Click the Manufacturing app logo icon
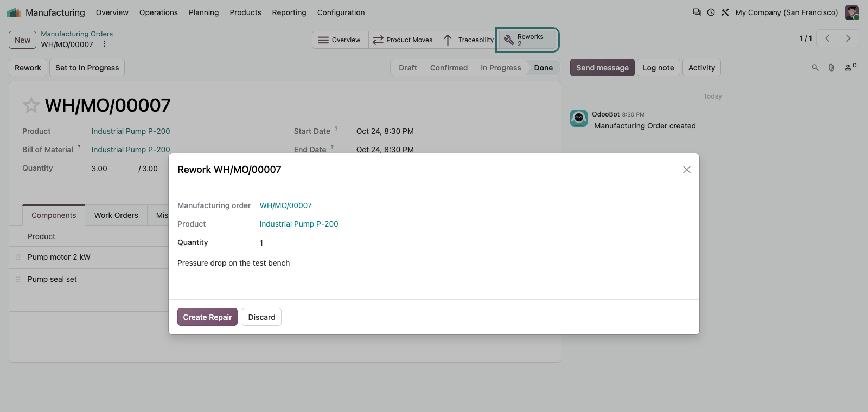The height and width of the screenshot is (412, 868). 14,12
